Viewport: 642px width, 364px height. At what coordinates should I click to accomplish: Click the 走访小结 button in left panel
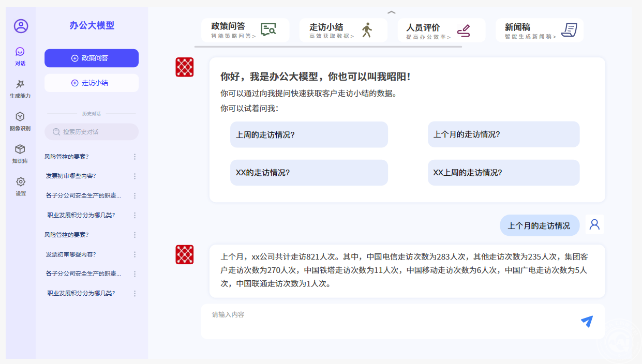tap(92, 83)
